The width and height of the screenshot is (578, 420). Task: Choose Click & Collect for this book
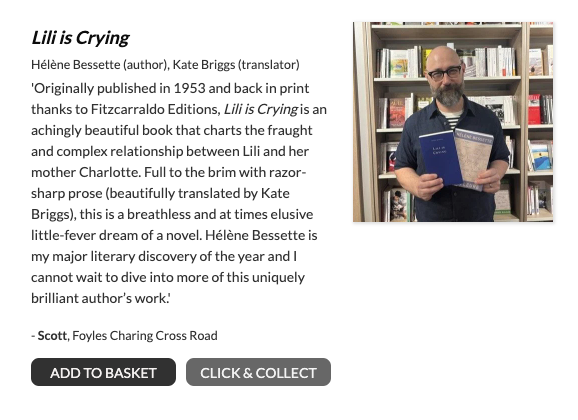coord(258,372)
